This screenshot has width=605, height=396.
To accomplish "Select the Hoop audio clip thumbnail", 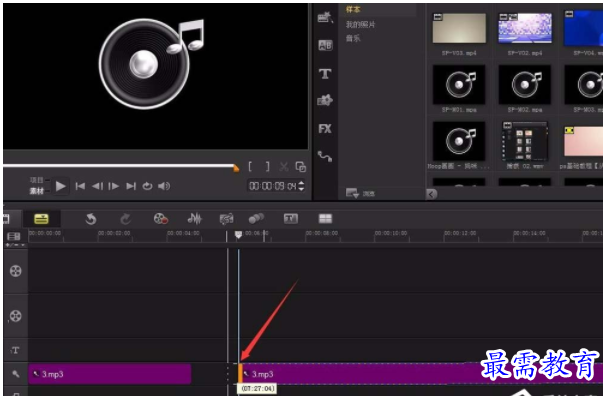I will pyautogui.click(x=459, y=141).
